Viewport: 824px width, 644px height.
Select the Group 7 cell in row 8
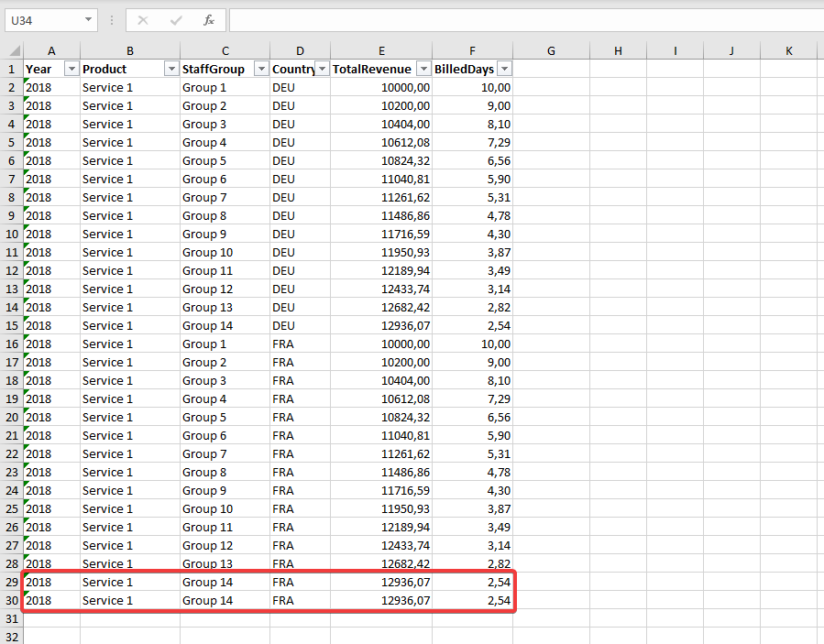point(225,197)
